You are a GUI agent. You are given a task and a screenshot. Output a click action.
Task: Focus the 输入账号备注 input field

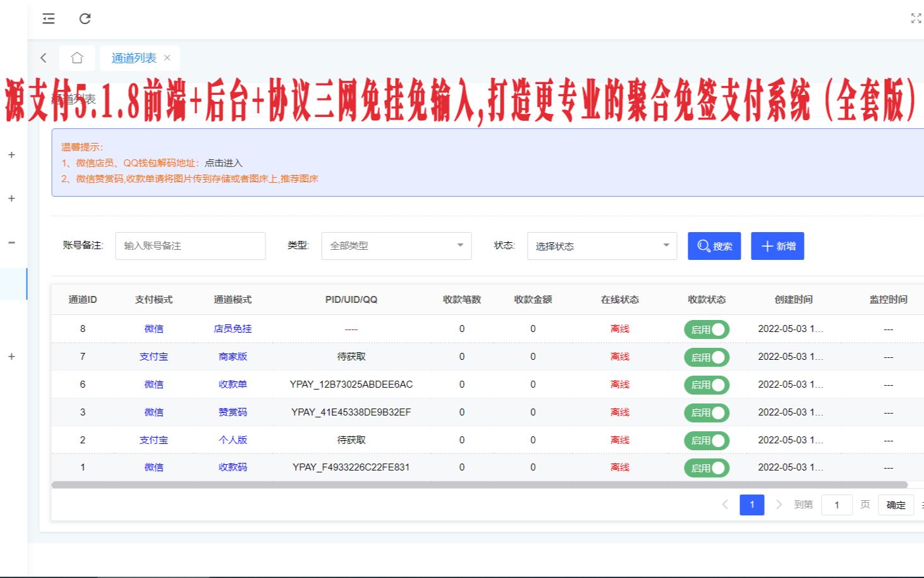(x=190, y=246)
